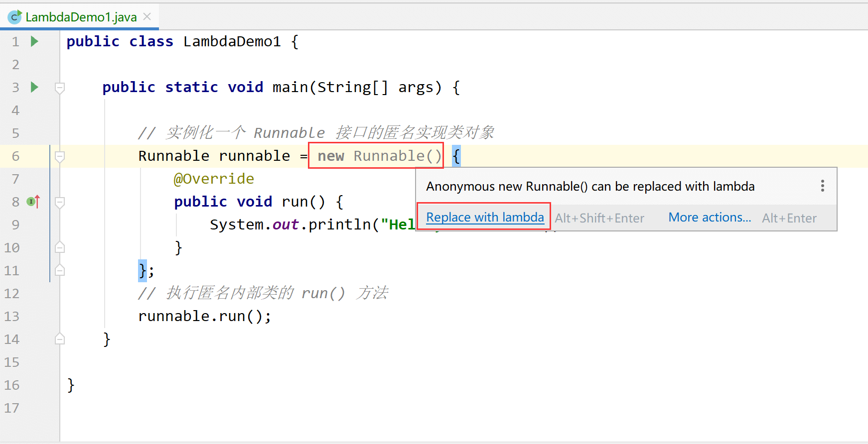Click 'public void run()' on line 8
This screenshot has height=444, width=868.
pyautogui.click(x=250, y=202)
